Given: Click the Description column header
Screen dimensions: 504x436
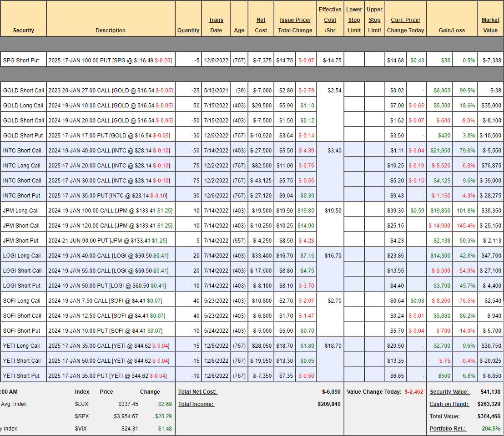Looking at the screenshot, I should pos(111,30).
